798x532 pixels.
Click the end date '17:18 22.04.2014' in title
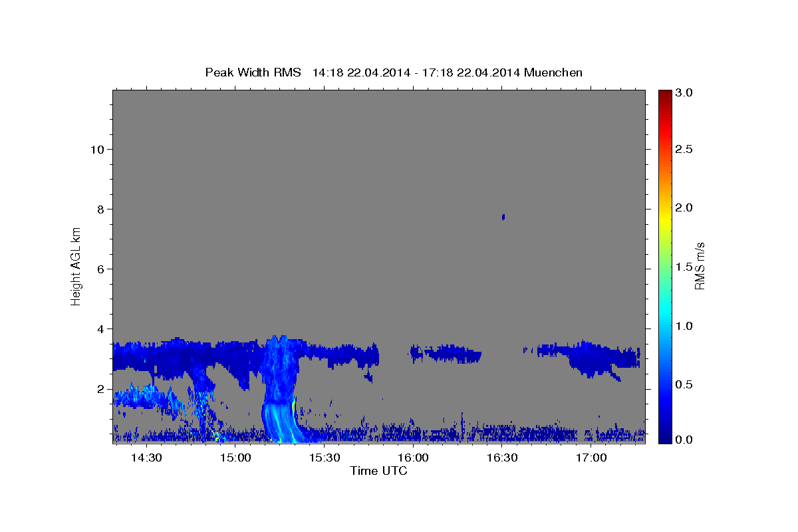(470, 72)
